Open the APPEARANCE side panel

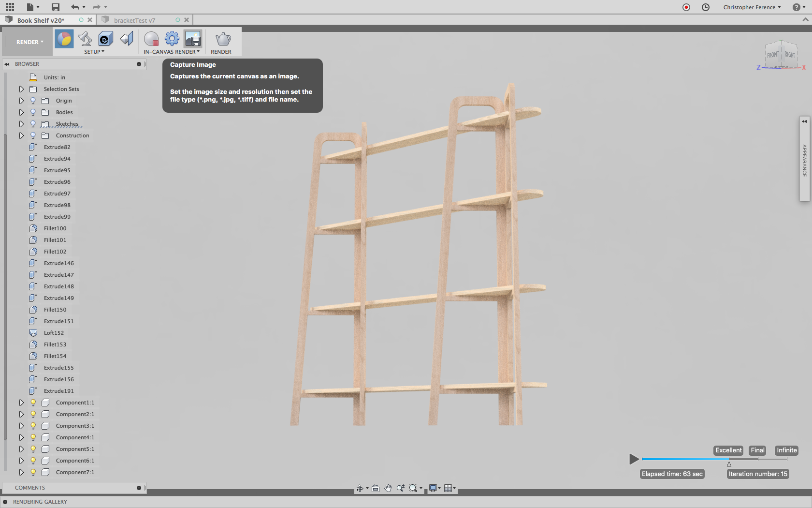click(805, 159)
